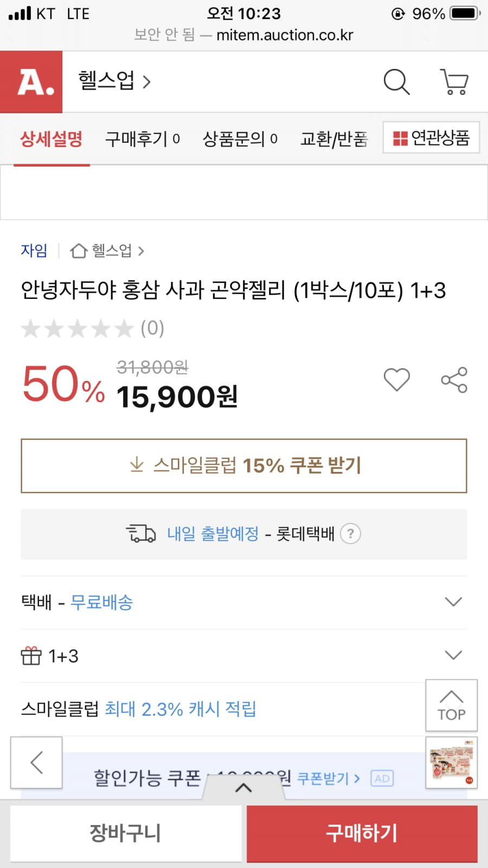Jump to top with TOP button
The height and width of the screenshot is (868, 488).
click(x=452, y=705)
